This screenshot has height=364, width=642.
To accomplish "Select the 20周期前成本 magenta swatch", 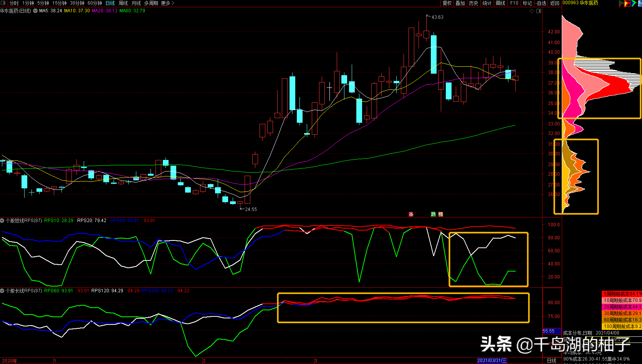I will pos(622,307).
